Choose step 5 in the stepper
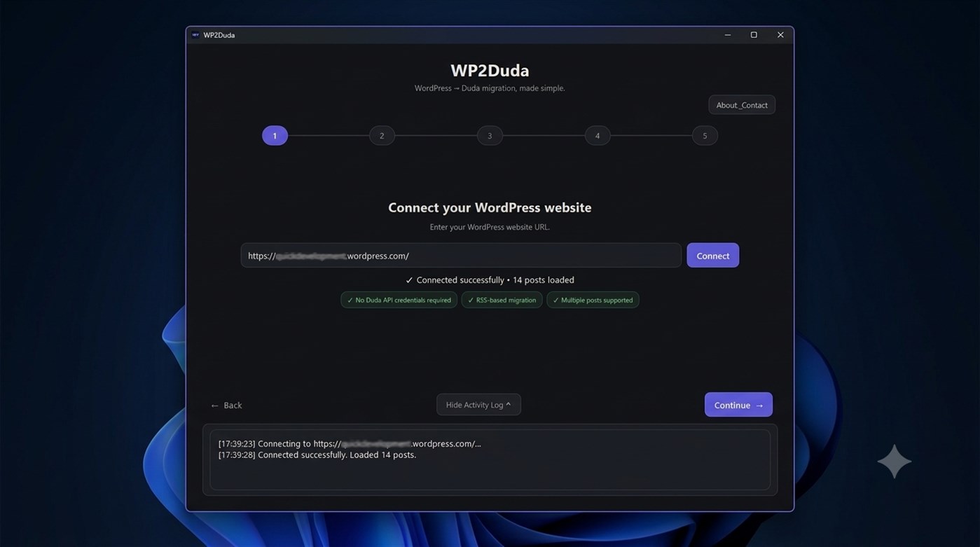The image size is (980, 547). 705,136
